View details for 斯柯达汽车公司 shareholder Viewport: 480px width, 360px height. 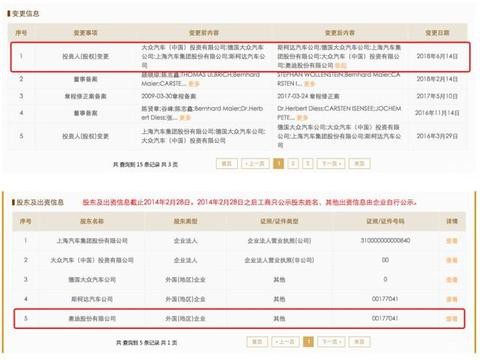[x=452, y=299]
